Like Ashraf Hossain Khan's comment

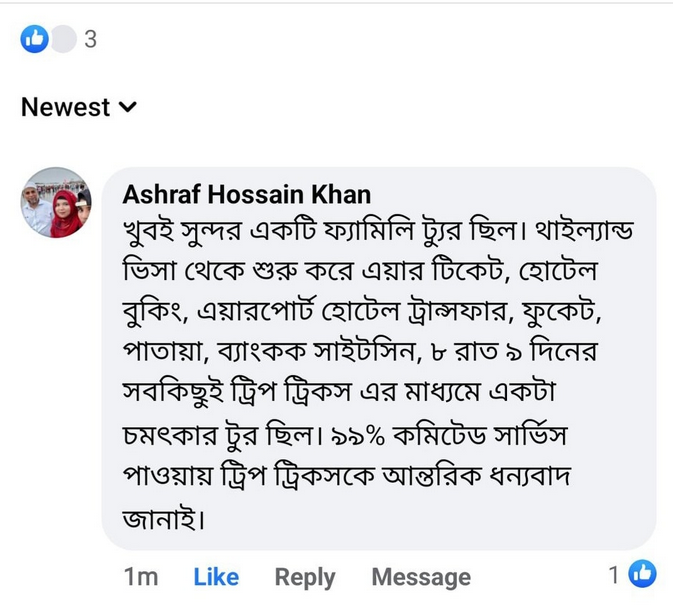tap(216, 577)
